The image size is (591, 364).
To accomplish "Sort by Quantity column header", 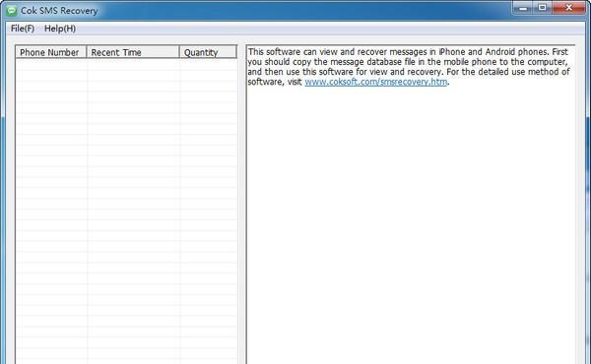I will tap(208, 52).
